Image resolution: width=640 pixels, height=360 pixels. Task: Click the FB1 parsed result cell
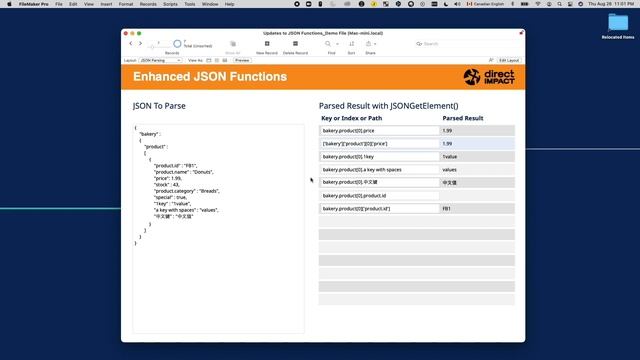pyautogui.click(x=477, y=209)
